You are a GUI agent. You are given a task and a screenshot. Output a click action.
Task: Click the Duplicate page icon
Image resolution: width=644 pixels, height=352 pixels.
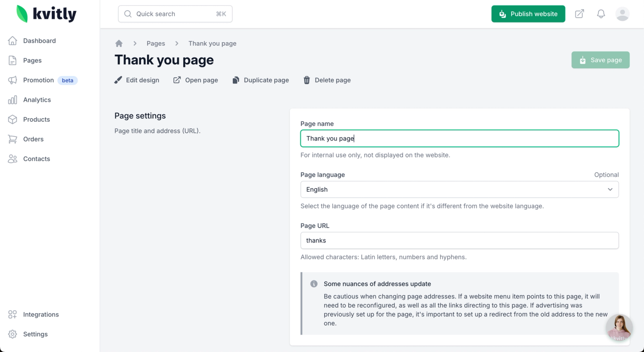[236, 80]
